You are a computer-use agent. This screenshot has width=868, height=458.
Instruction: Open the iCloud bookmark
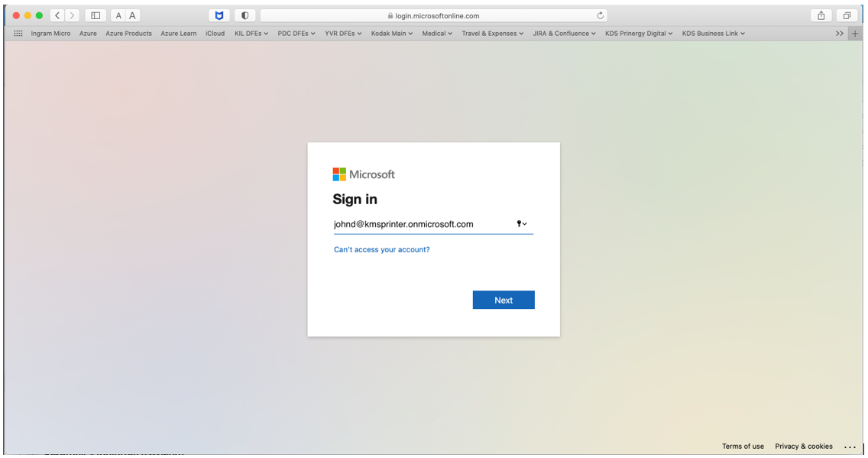(215, 33)
